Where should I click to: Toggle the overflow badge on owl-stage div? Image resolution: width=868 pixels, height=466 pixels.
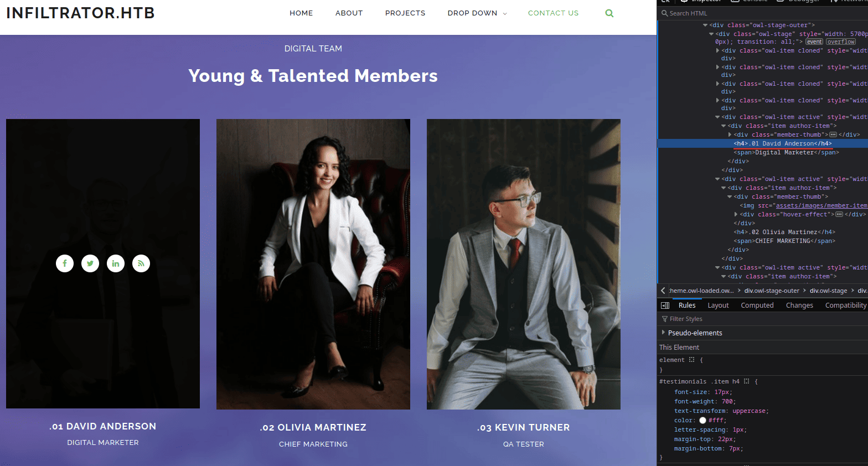click(841, 42)
